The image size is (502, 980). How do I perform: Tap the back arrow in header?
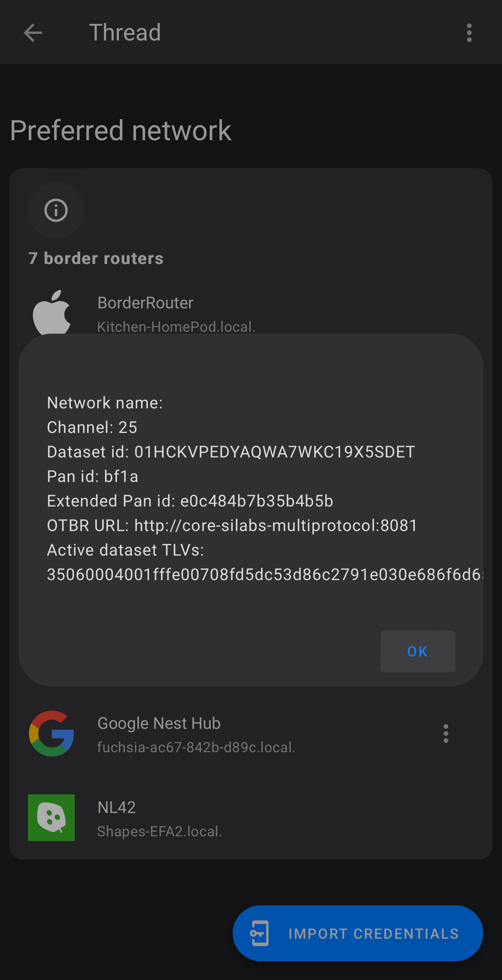(x=33, y=32)
